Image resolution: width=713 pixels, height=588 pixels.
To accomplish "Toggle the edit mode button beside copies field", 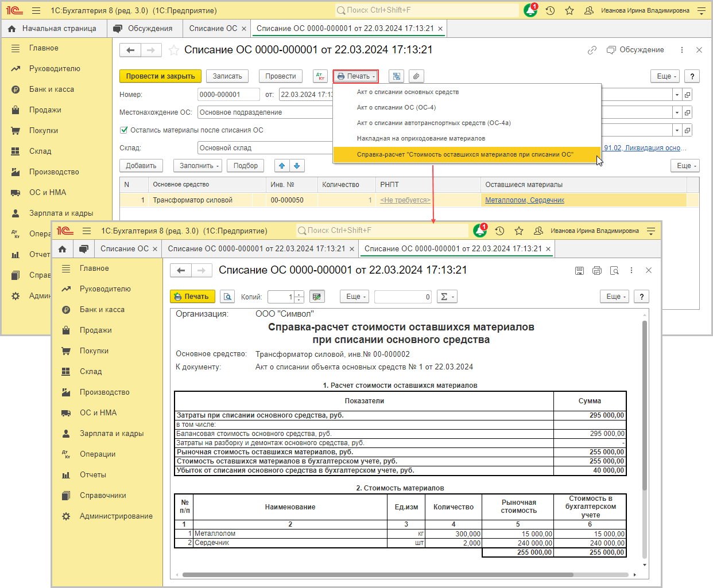I will (x=317, y=297).
